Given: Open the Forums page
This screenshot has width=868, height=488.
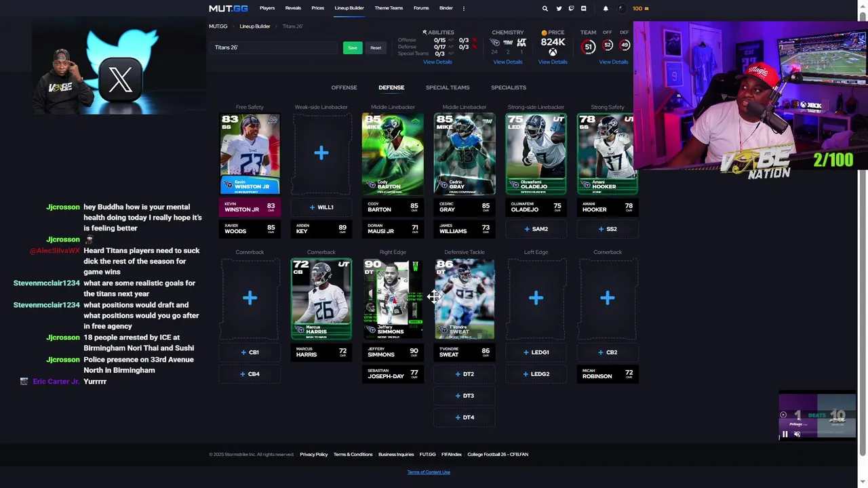Looking at the screenshot, I should coord(421,8).
